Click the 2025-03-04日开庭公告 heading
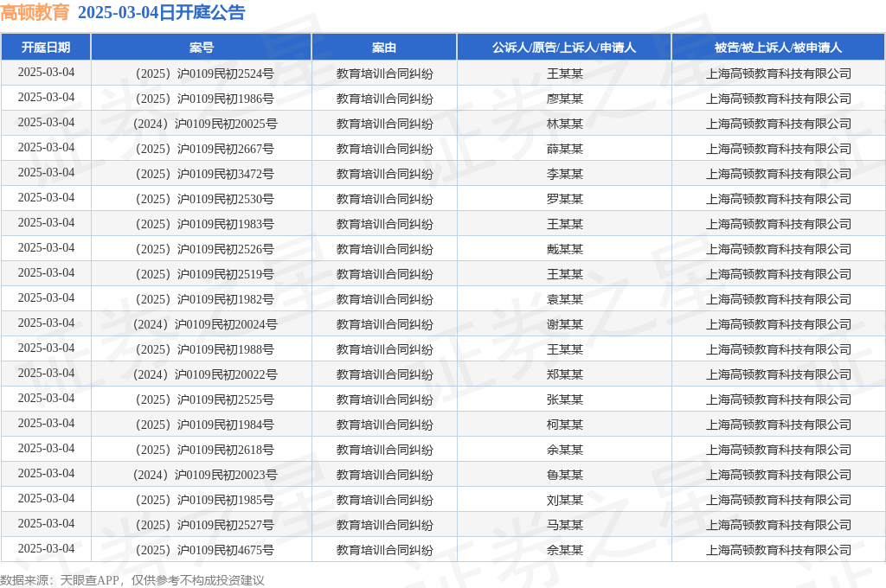Screen dimensions: 886x588 pos(162,12)
